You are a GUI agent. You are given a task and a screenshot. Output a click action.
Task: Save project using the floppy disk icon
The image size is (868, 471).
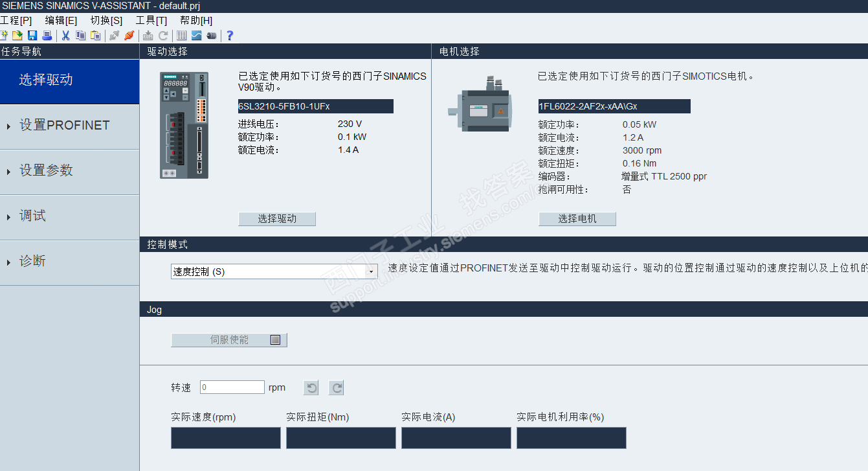[32, 36]
